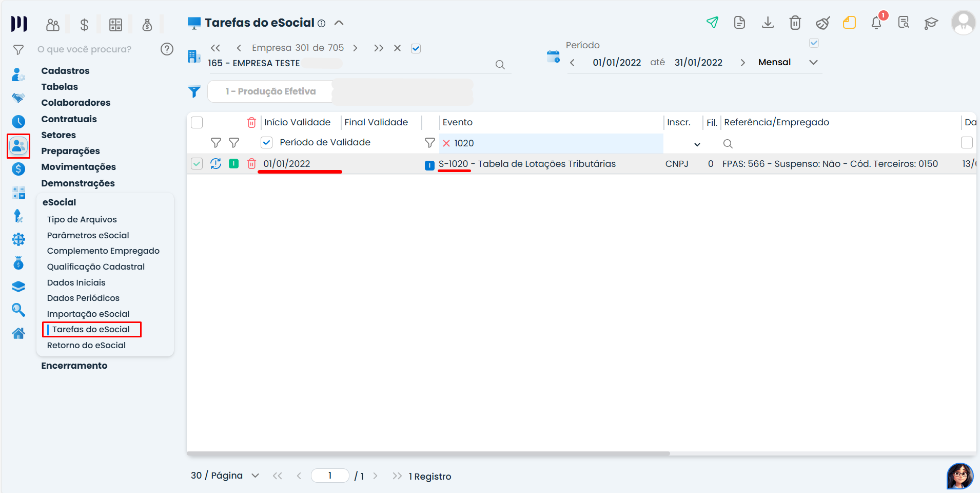Click the send paper-plane icon in top toolbar
The image size is (980, 493).
[712, 23]
